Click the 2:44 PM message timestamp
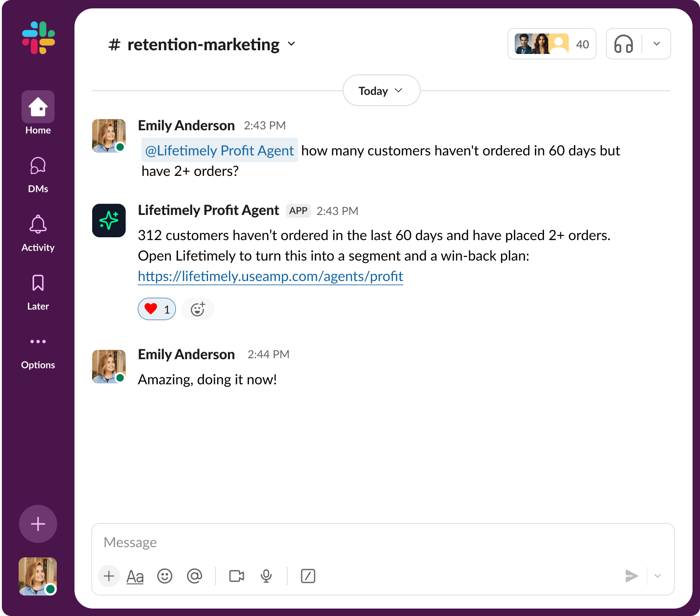This screenshot has width=700, height=616. [269, 355]
